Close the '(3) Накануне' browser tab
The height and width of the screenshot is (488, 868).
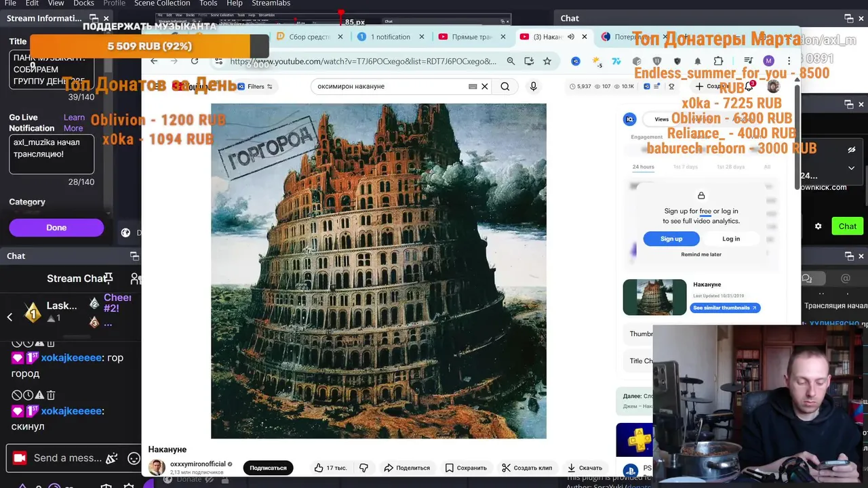click(585, 37)
